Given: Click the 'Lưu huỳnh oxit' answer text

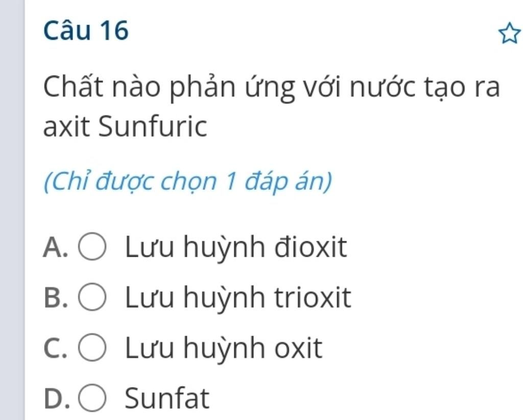Looking at the screenshot, I should coord(224,348).
